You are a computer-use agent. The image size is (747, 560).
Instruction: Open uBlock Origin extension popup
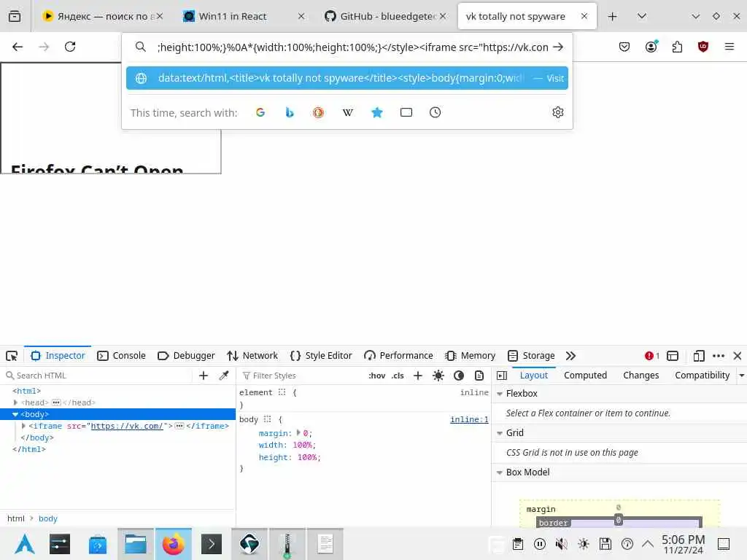point(703,47)
